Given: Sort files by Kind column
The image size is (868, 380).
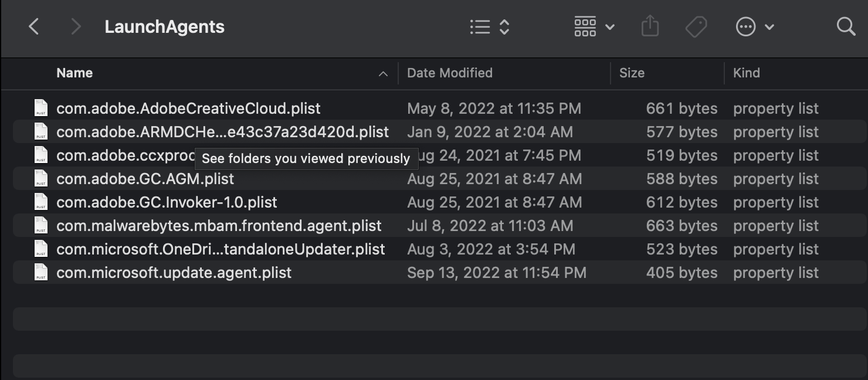Looking at the screenshot, I should pos(746,73).
